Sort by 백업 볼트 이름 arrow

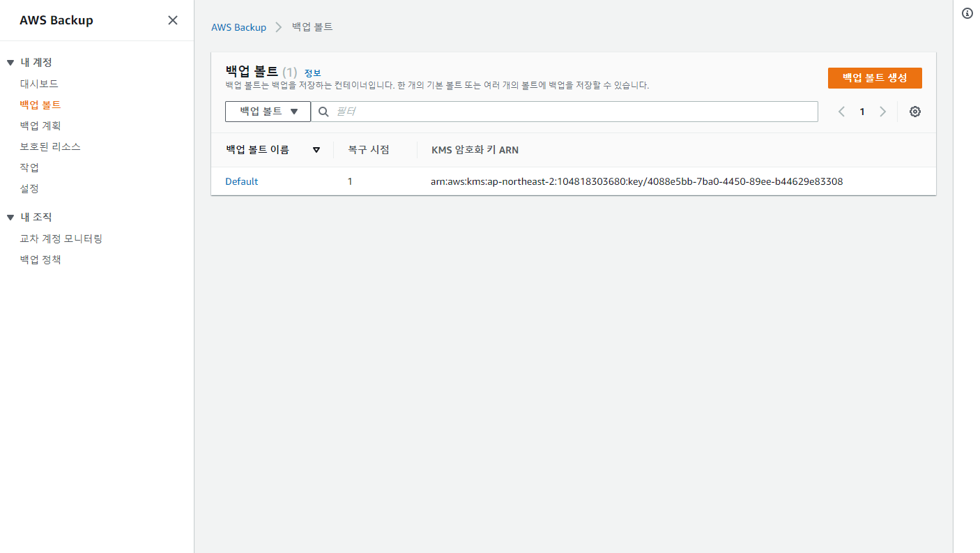point(316,150)
